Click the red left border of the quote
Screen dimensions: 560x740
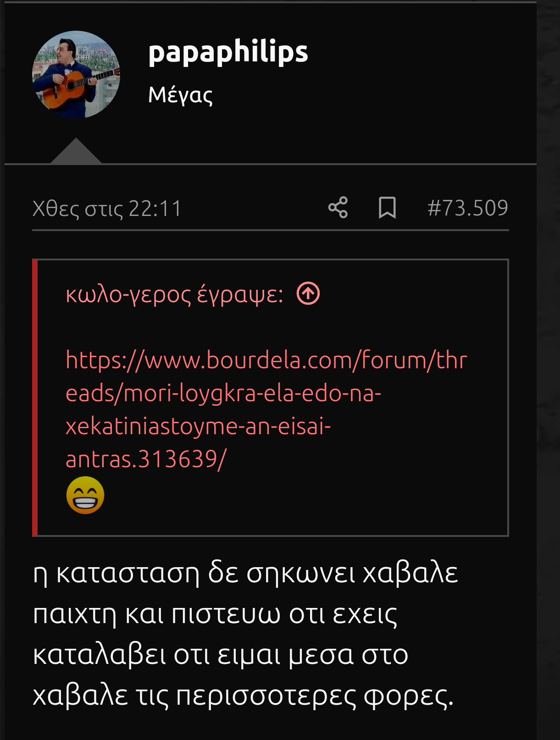tap(35, 398)
